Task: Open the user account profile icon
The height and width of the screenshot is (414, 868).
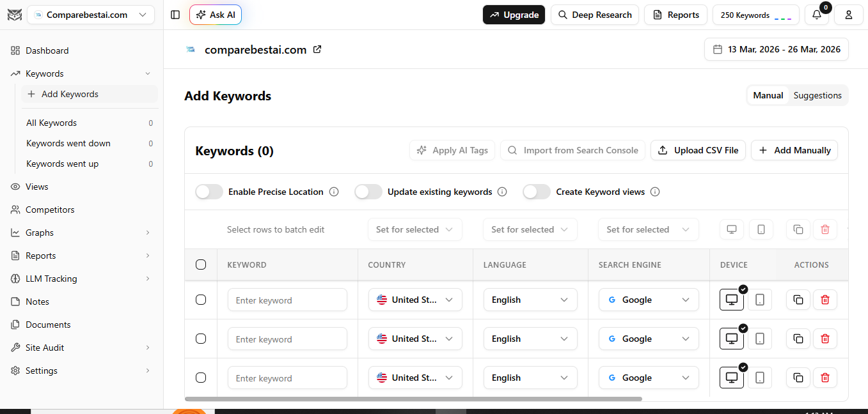Action: click(x=849, y=15)
